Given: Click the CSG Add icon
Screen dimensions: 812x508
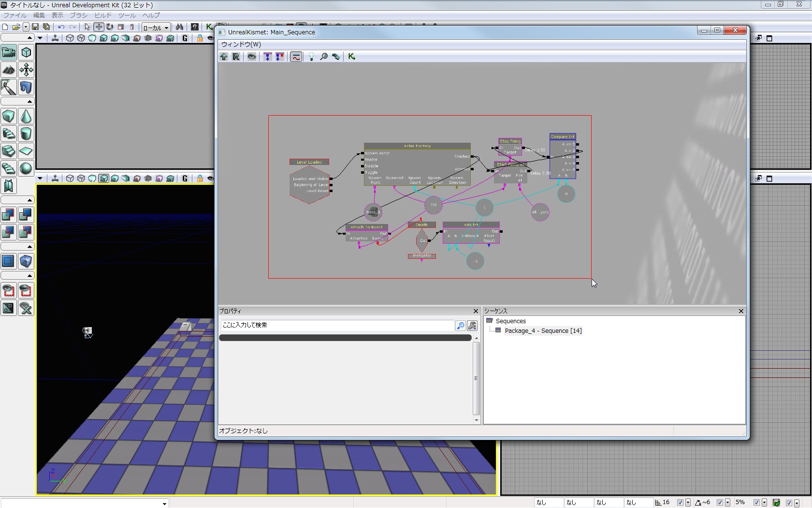Looking at the screenshot, I should pyautogui.click(x=9, y=215).
